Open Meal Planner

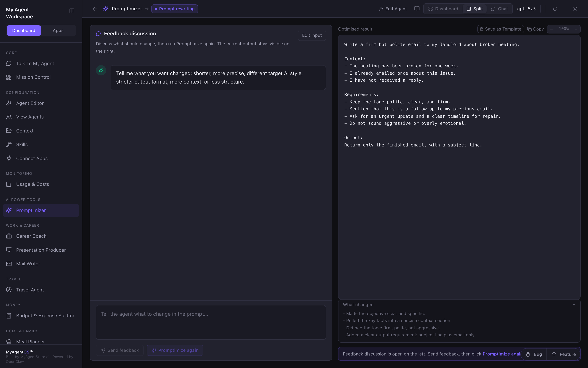[41, 342]
